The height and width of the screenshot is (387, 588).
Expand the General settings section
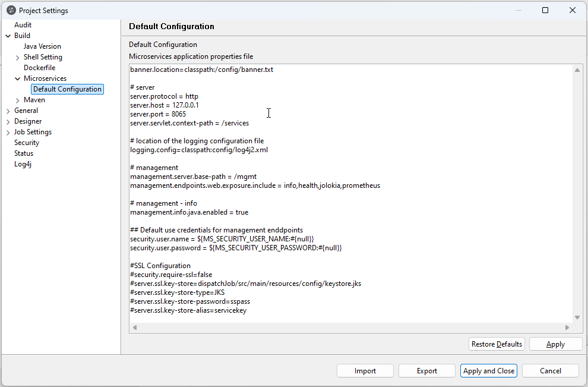(x=8, y=110)
